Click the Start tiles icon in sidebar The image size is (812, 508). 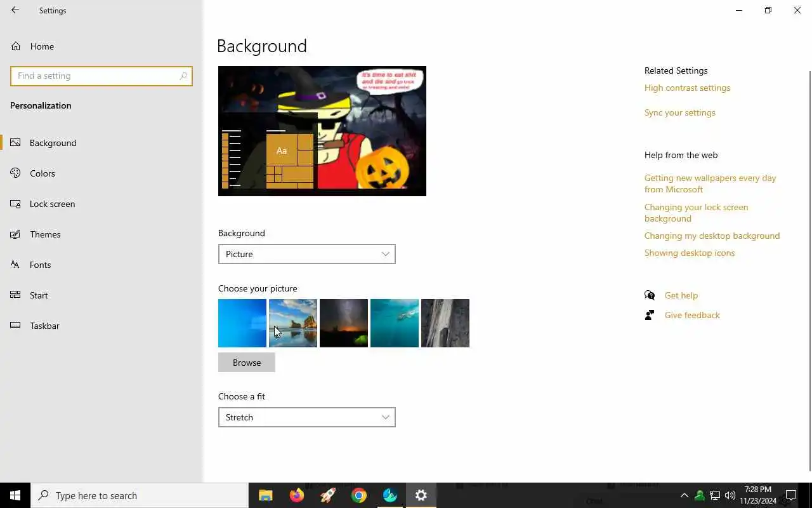16,295
